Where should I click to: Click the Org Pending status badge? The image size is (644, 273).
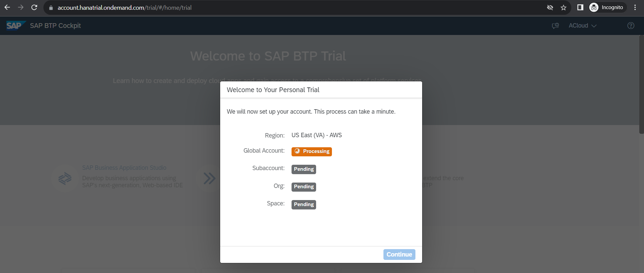pyautogui.click(x=304, y=187)
